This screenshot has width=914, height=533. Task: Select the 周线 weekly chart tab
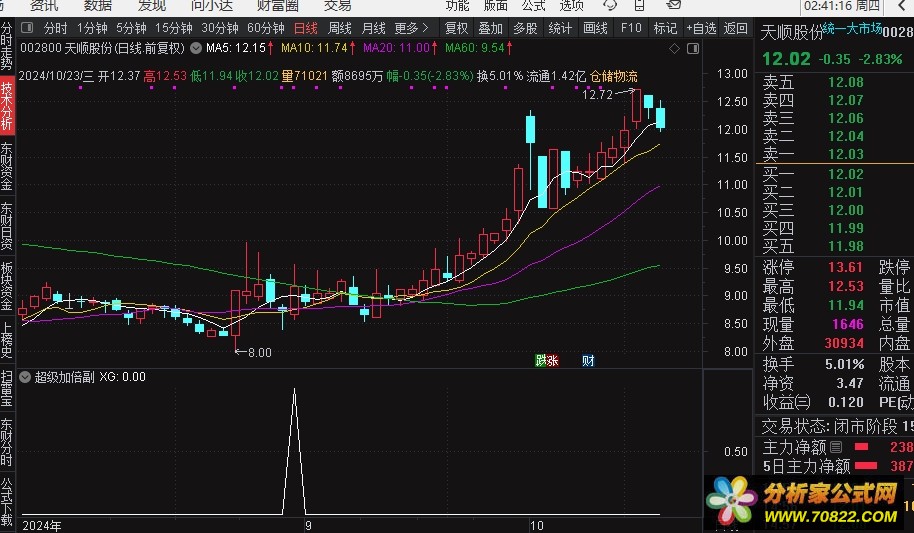click(x=340, y=28)
